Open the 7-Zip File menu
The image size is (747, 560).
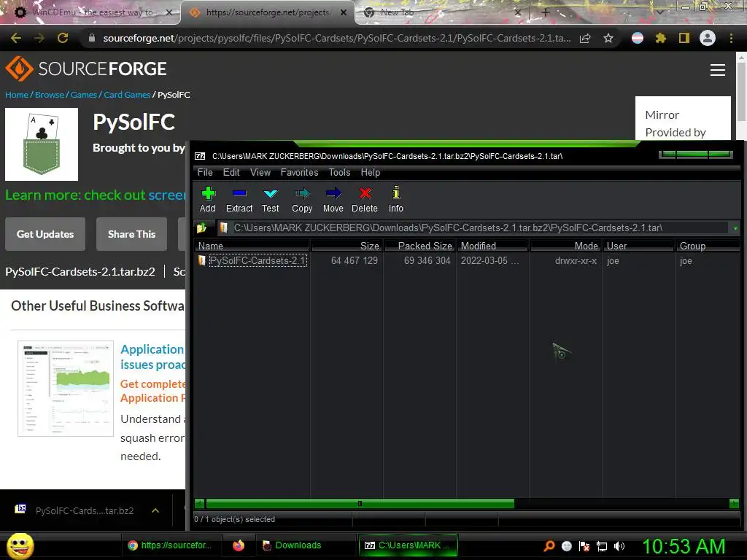click(x=205, y=172)
